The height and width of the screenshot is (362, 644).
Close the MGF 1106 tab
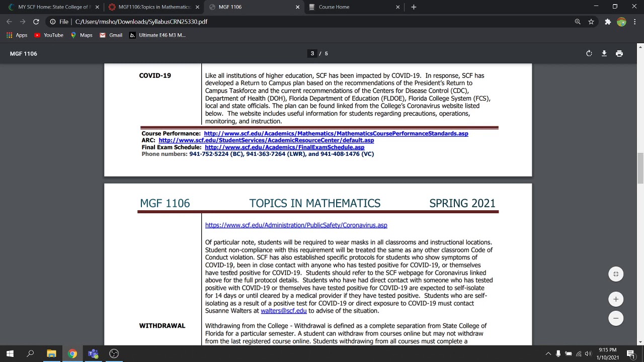click(297, 7)
